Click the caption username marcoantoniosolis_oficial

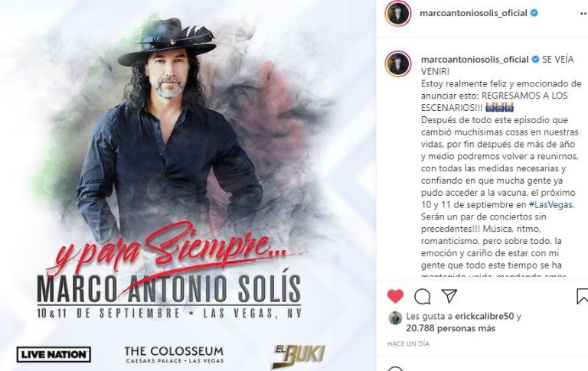tap(475, 59)
